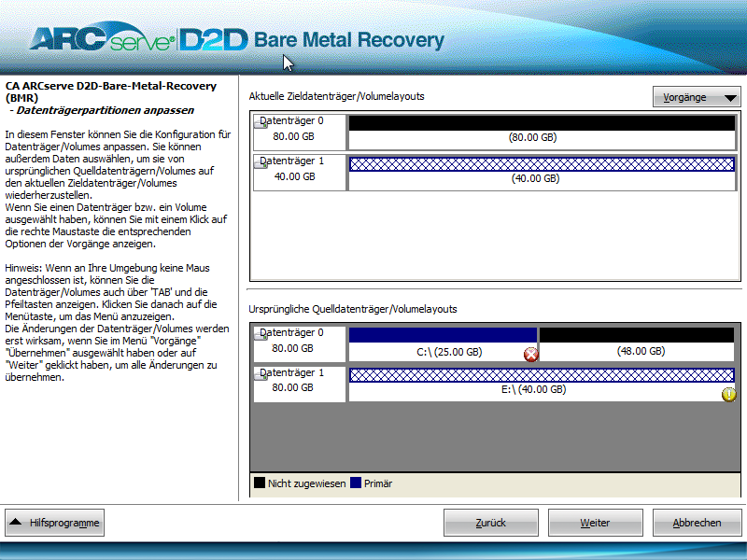
Task: Select the source E:\ (40.00 GB) volume
Action: pos(543,385)
